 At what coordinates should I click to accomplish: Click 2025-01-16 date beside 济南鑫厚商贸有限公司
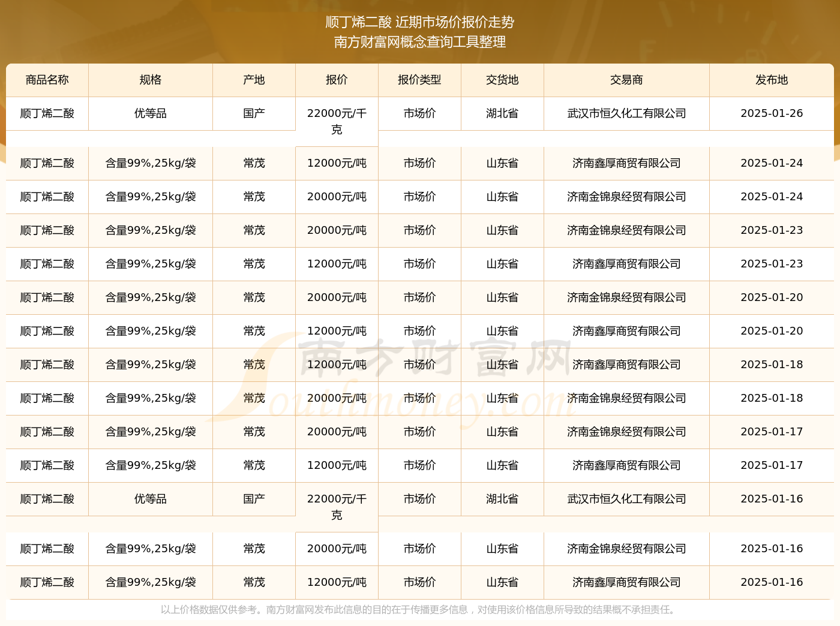(x=772, y=582)
